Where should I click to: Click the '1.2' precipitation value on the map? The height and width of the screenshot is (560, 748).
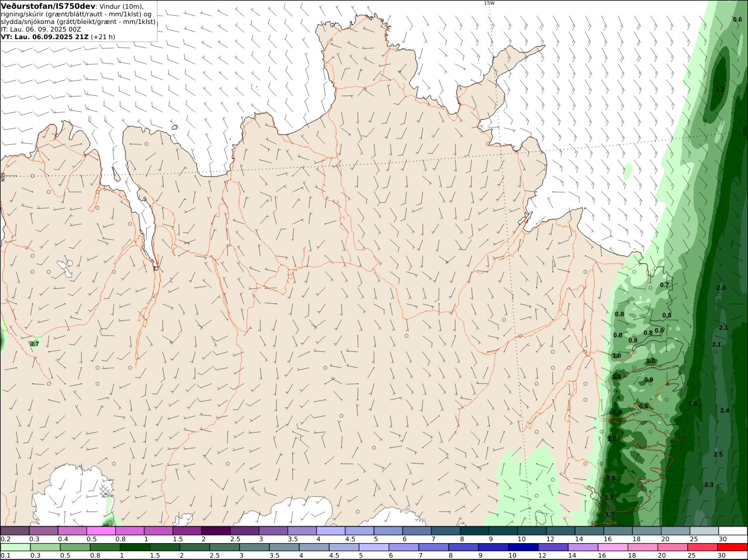coord(720,89)
